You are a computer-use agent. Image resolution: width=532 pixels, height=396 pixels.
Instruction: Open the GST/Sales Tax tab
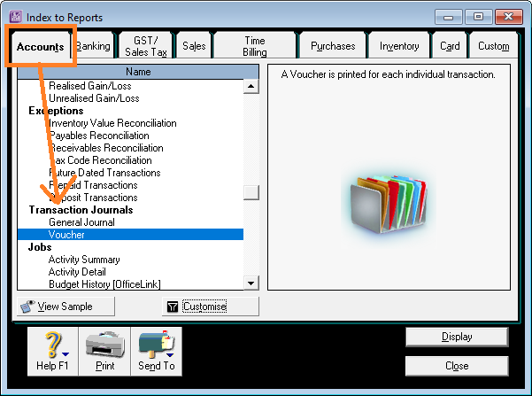pos(146,46)
